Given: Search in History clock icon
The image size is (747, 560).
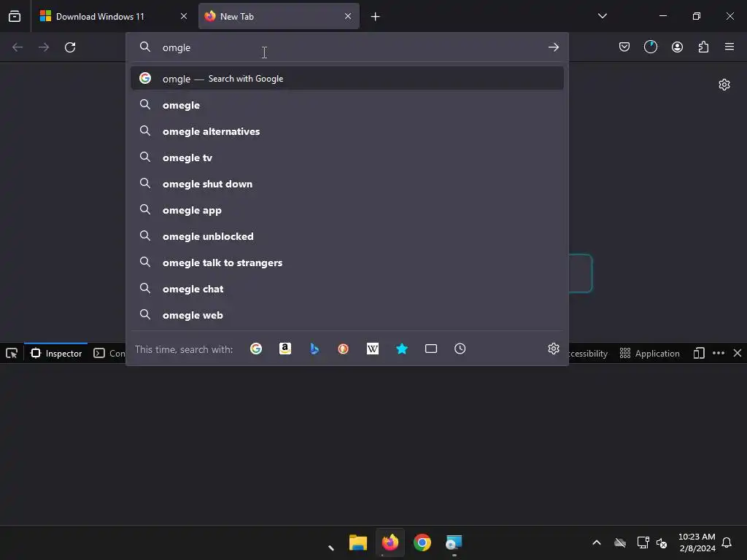Looking at the screenshot, I should click(460, 349).
